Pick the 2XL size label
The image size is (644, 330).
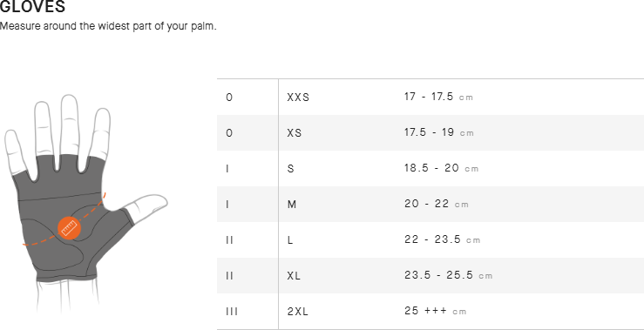[297, 312]
